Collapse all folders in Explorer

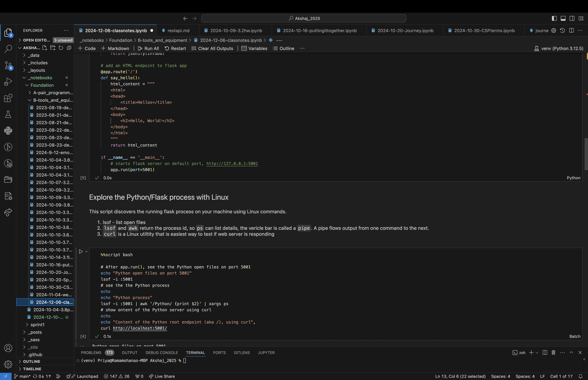(x=69, y=48)
